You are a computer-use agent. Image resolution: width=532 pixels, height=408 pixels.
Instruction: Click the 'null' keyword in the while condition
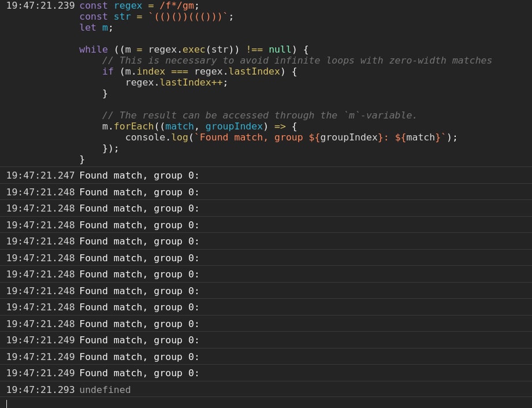280,50
